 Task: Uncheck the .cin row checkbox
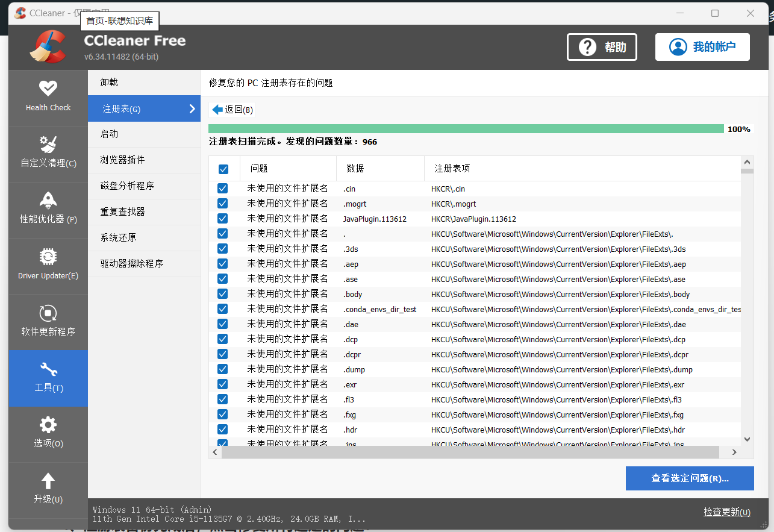pyautogui.click(x=222, y=189)
